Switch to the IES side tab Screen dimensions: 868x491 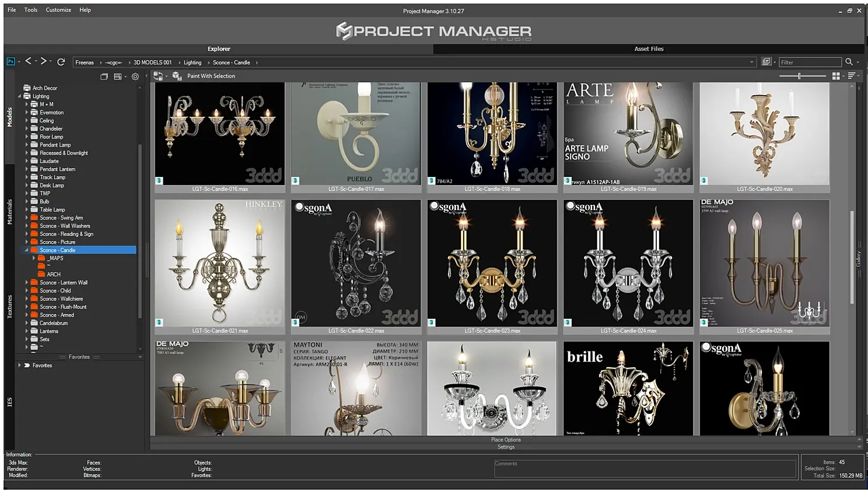point(9,402)
